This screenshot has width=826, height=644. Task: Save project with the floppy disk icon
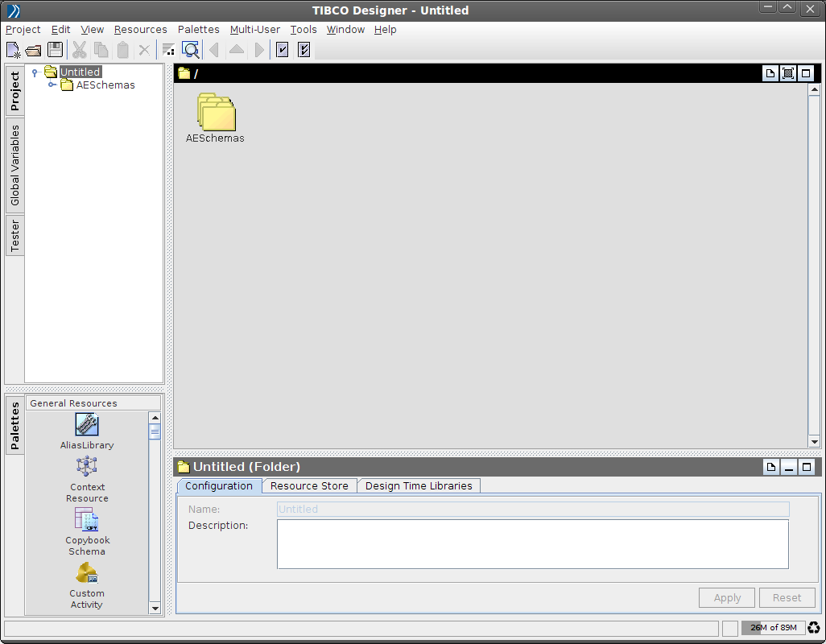pos(56,50)
